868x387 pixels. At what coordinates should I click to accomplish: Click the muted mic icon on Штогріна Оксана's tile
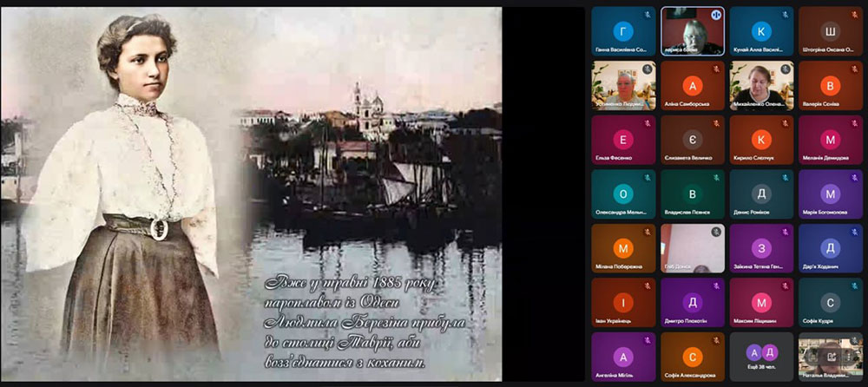(855, 15)
